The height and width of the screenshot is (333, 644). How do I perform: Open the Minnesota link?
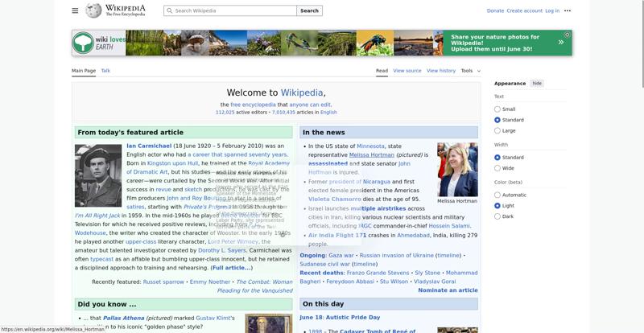[370, 146]
